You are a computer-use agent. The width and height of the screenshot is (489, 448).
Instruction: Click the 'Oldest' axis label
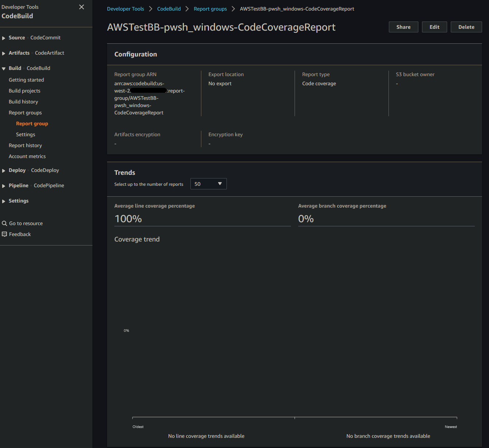point(138,427)
